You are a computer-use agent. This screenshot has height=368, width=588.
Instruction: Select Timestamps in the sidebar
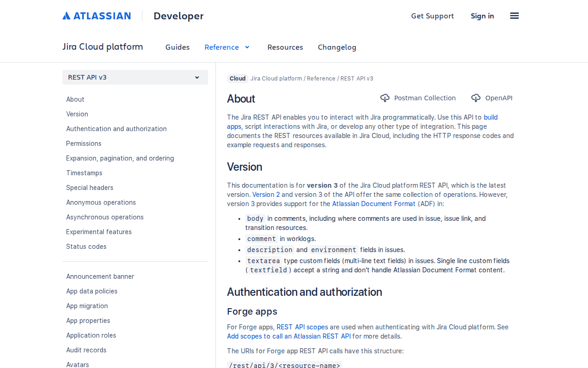(84, 173)
